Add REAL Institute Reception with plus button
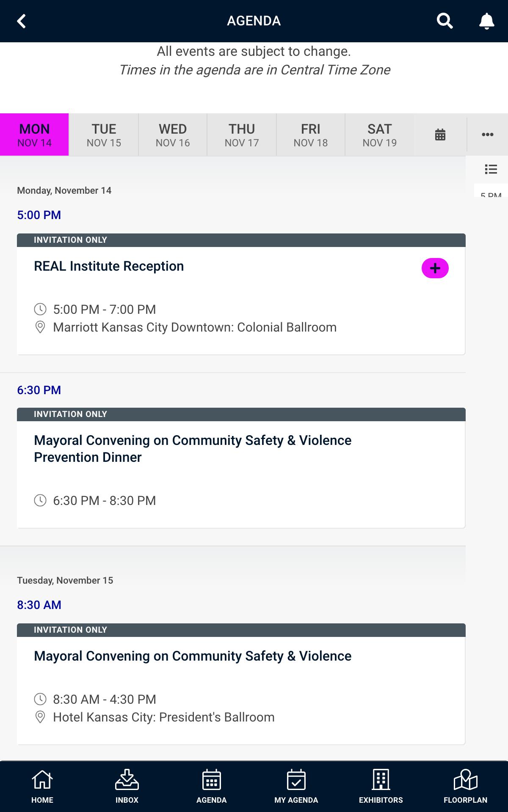The width and height of the screenshot is (508, 812). pyautogui.click(x=435, y=268)
